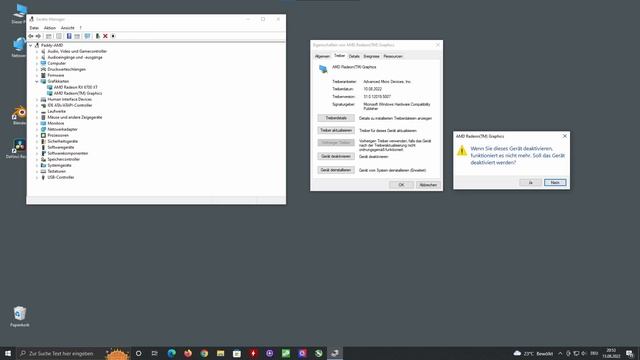Expand Human Interface Devices category
This screenshot has width=640, height=360.
(37, 99)
